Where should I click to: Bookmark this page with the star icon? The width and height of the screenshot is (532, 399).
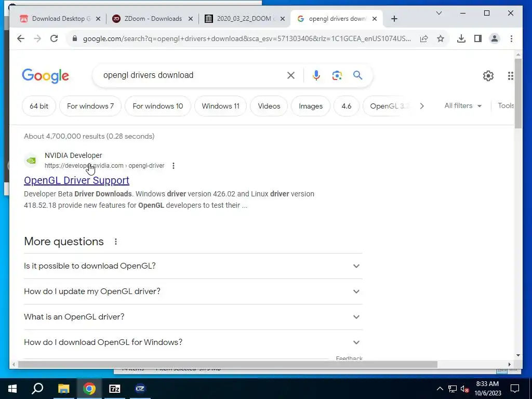pyautogui.click(x=441, y=38)
